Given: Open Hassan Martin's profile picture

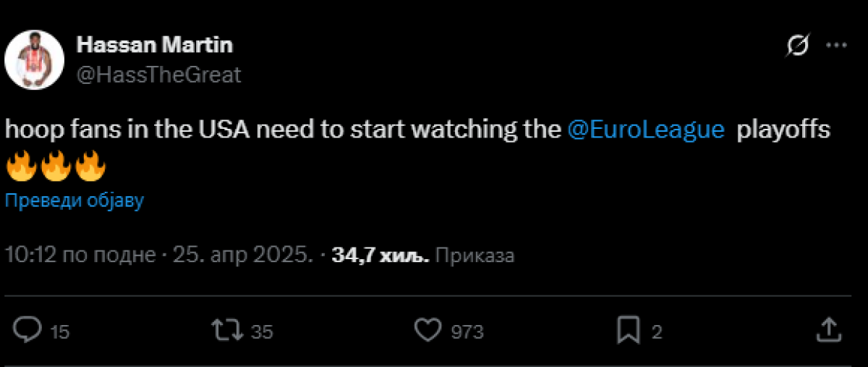Looking at the screenshot, I should [x=30, y=60].
